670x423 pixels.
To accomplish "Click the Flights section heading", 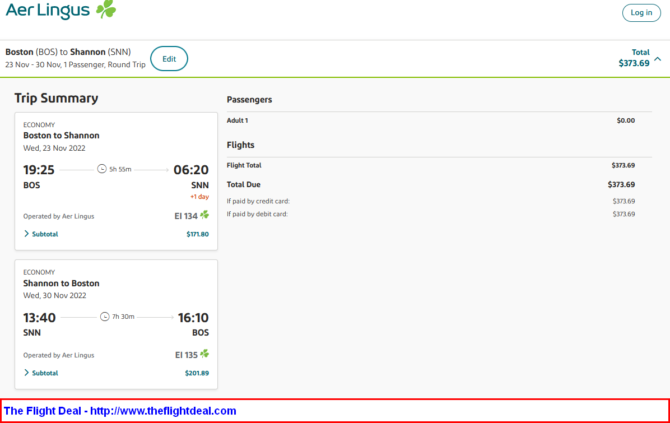I will click(x=240, y=145).
